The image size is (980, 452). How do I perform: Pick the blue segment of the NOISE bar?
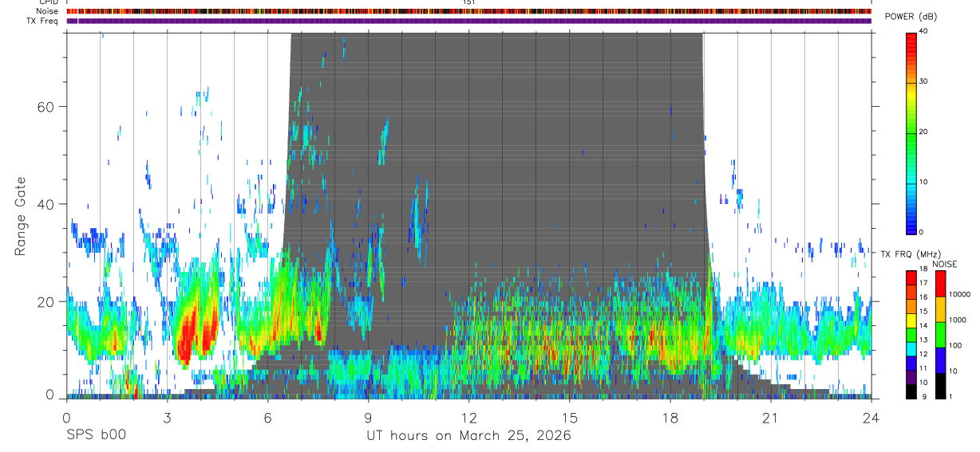point(940,360)
